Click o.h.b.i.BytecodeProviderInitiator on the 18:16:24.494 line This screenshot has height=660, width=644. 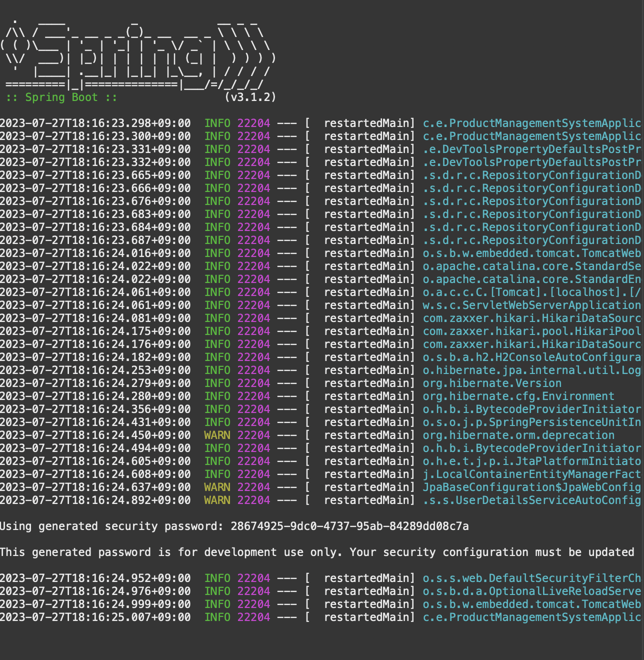532,448
